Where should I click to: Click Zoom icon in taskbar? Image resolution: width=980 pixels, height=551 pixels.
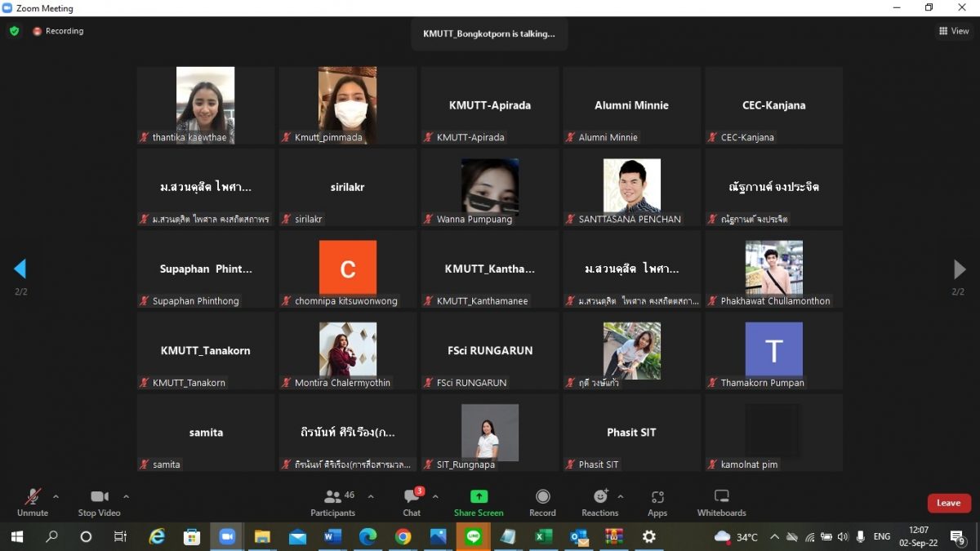pos(227,537)
